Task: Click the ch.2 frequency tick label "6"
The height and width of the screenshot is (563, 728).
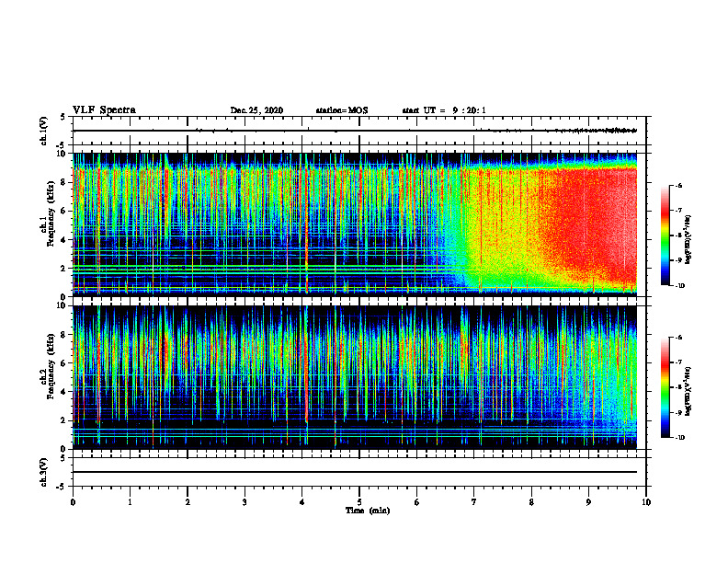Action: pos(64,363)
